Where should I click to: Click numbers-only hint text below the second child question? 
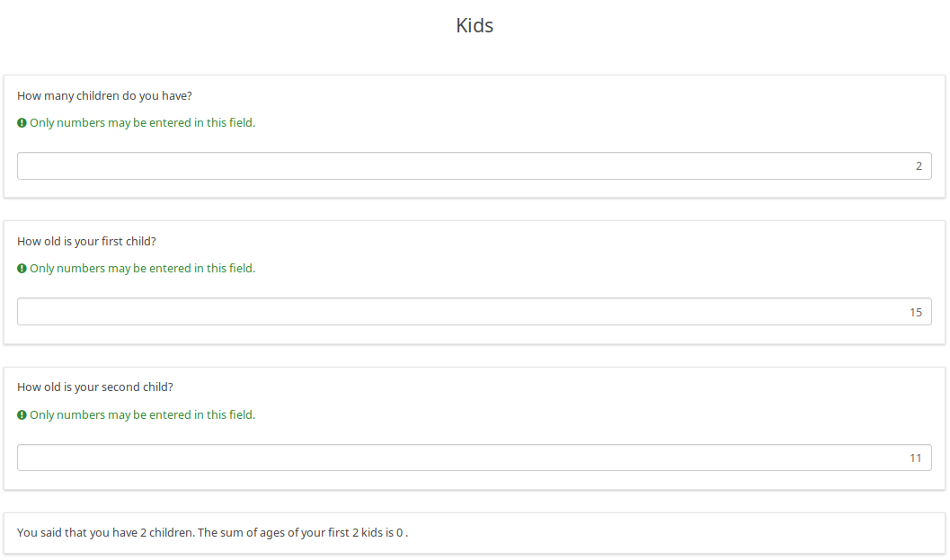[143, 415]
